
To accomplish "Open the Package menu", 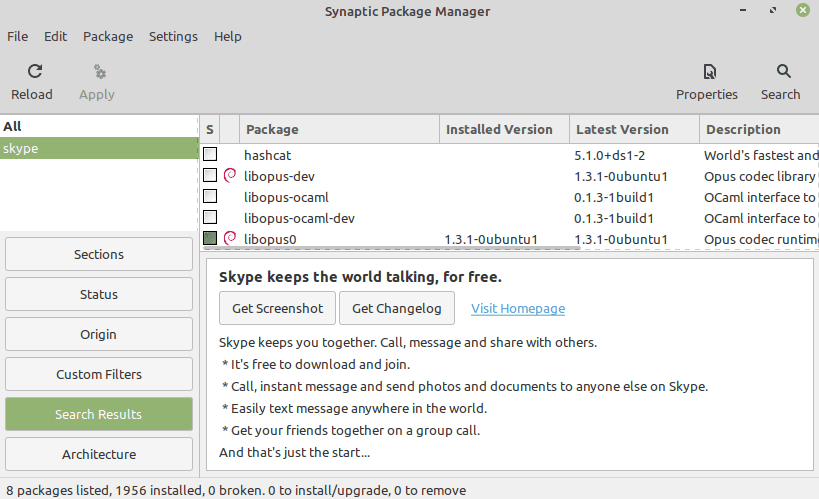I will [108, 36].
